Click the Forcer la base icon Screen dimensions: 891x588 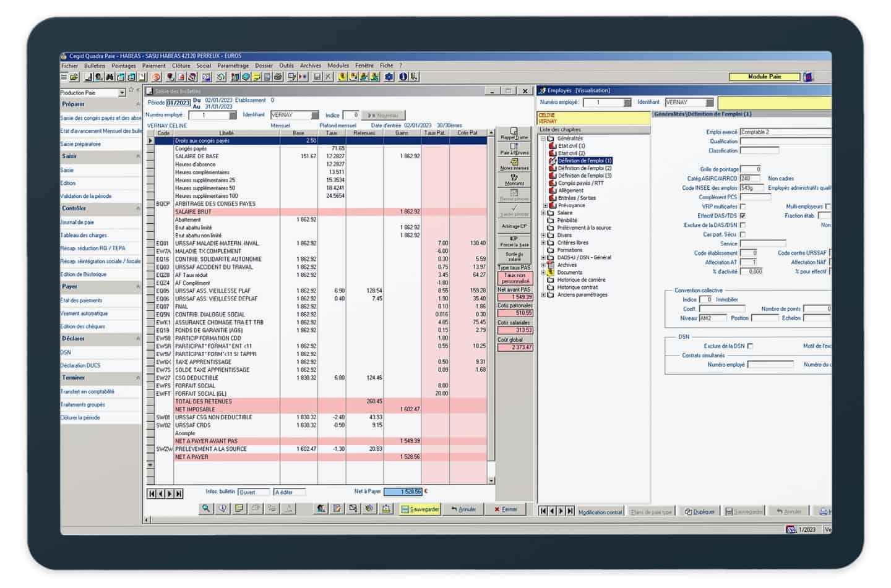[514, 241]
